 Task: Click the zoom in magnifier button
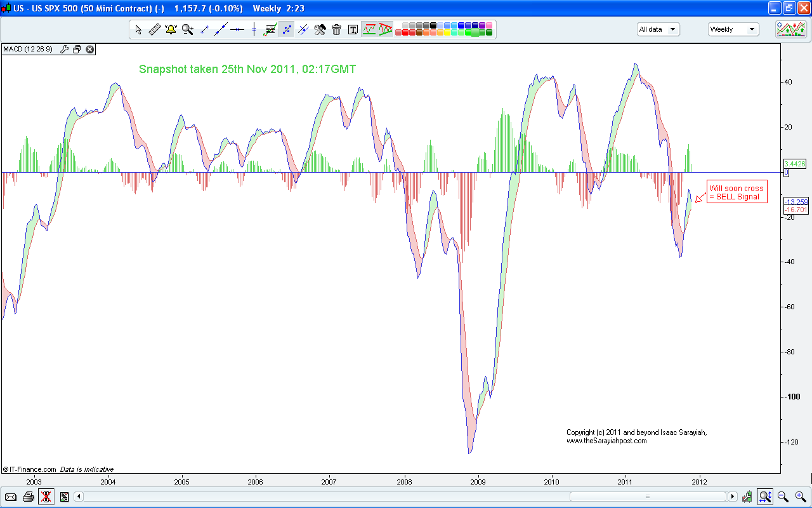point(799,497)
